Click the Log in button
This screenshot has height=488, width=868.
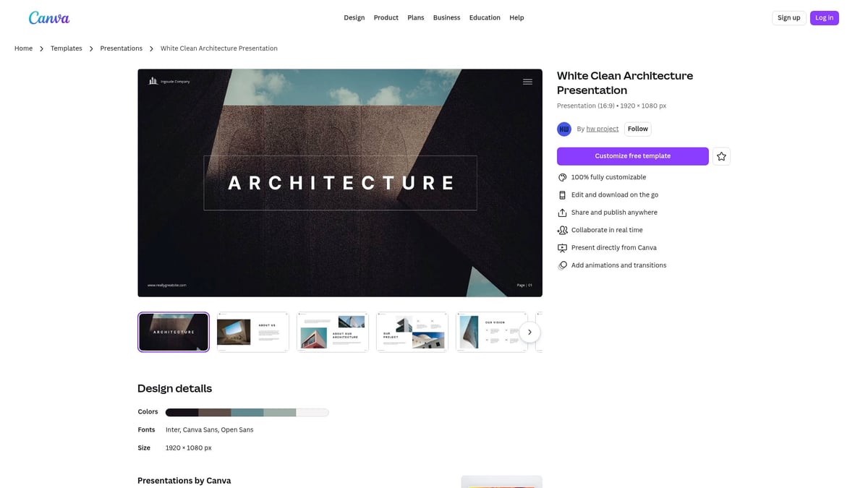(x=824, y=17)
